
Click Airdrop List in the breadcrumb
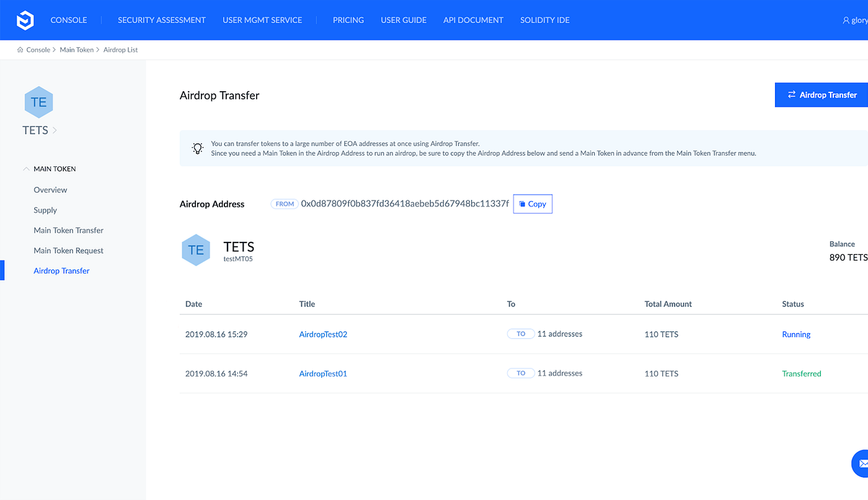tap(121, 50)
